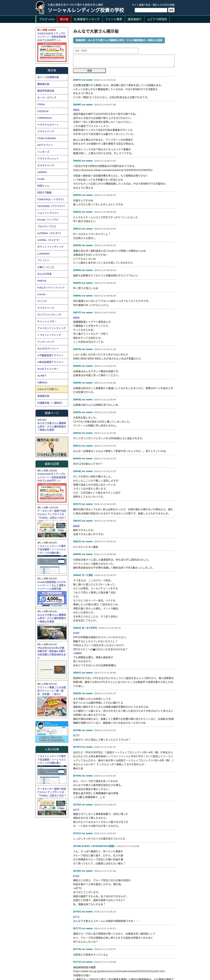The height and width of the screenshot is (980, 210).
Task: Click reply reference 6804 in post 6872
Action: click(x=76, y=318)
